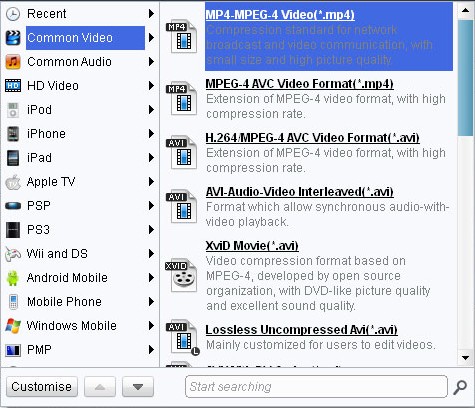The height and width of the screenshot is (408, 475).
Task: Click the move down arrow button
Action: (138, 387)
